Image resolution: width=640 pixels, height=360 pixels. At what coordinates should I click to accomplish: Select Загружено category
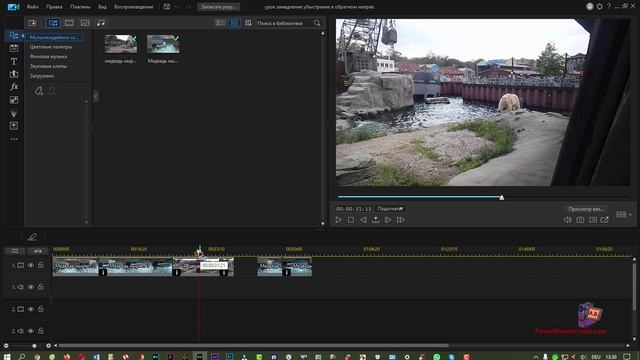pyautogui.click(x=42, y=76)
